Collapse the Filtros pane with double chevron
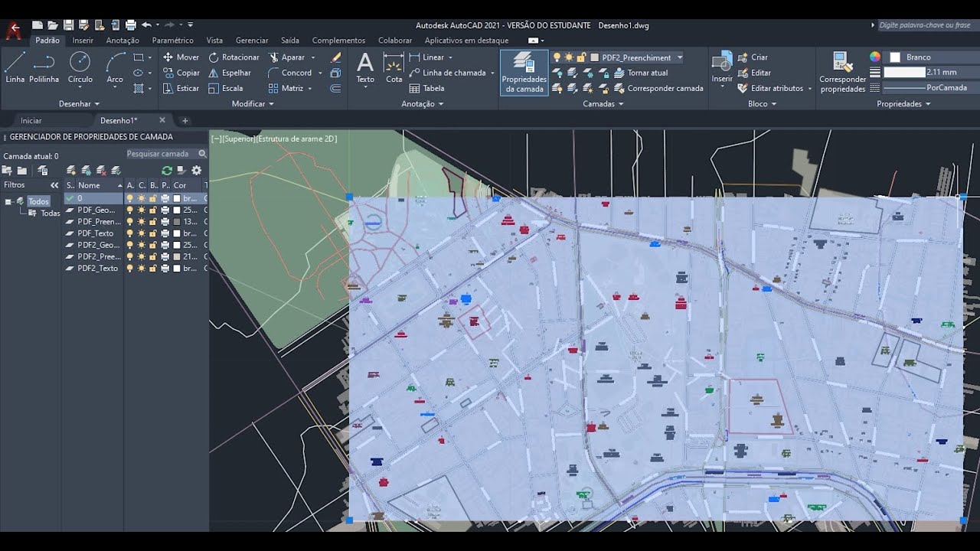Image resolution: width=980 pixels, height=551 pixels. tap(54, 185)
